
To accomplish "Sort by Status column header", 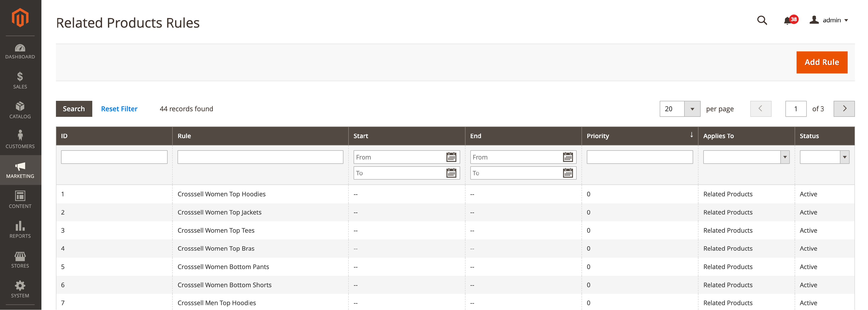I will [x=825, y=136].
